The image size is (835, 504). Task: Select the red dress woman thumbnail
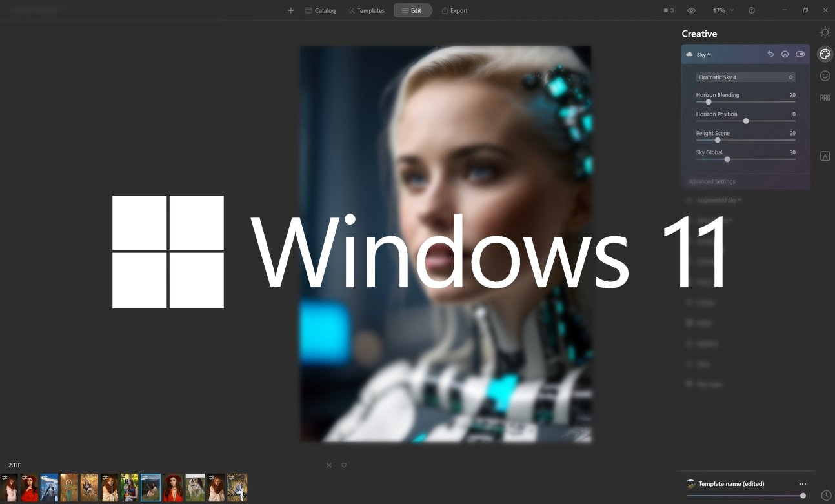pos(29,488)
